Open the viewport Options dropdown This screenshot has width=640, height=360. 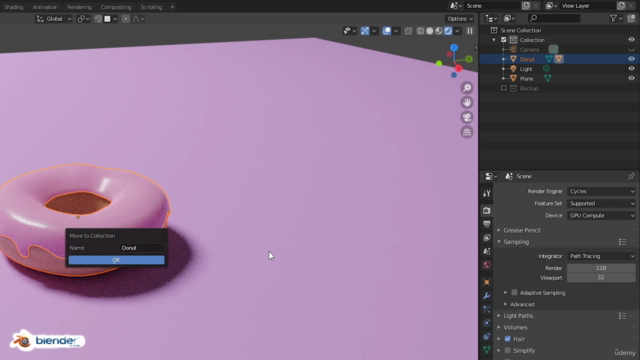[460, 19]
